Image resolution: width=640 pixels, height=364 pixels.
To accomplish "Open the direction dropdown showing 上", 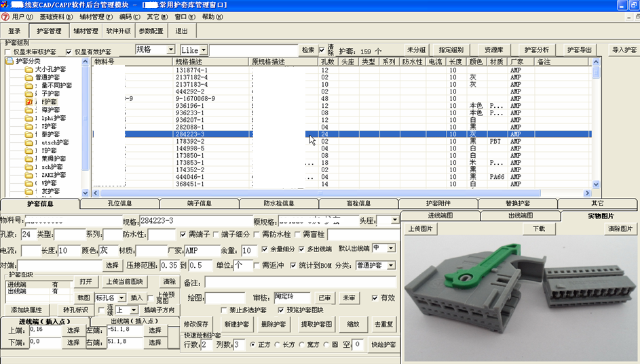I will pyautogui.click(x=134, y=310).
